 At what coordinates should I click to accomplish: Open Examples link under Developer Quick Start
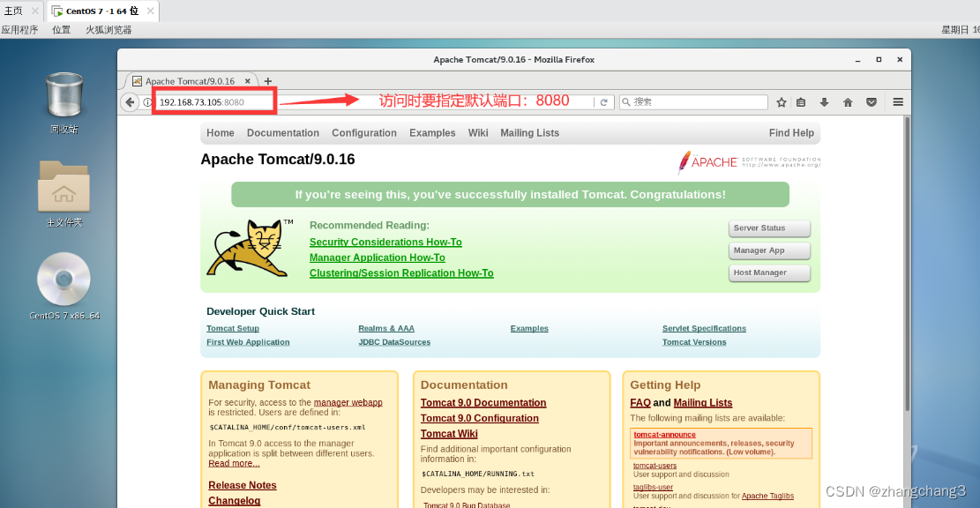pyautogui.click(x=528, y=329)
